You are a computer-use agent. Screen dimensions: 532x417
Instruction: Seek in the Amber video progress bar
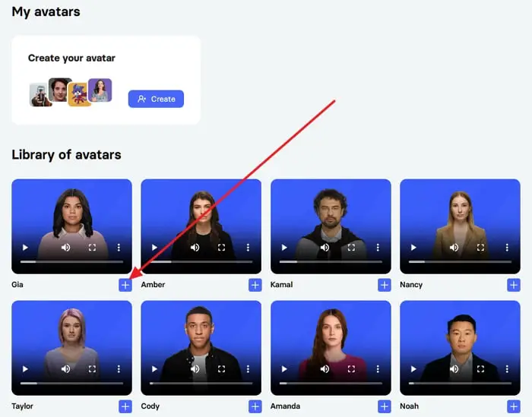click(x=201, y=262)
